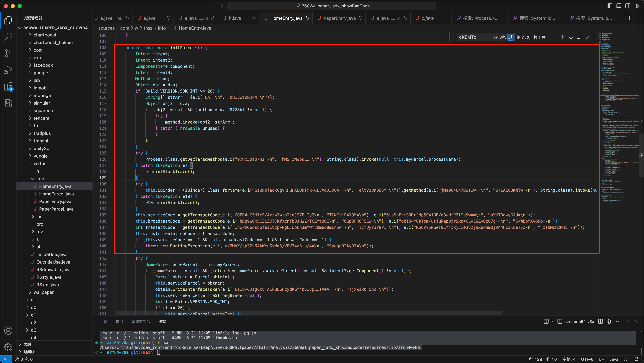
Task: Open the Manage settings gear
Action: [x=8, y=347]
